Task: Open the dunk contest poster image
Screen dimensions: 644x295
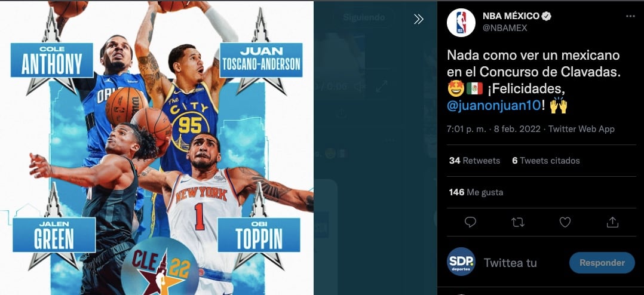Action: click(x=157, y=147)
